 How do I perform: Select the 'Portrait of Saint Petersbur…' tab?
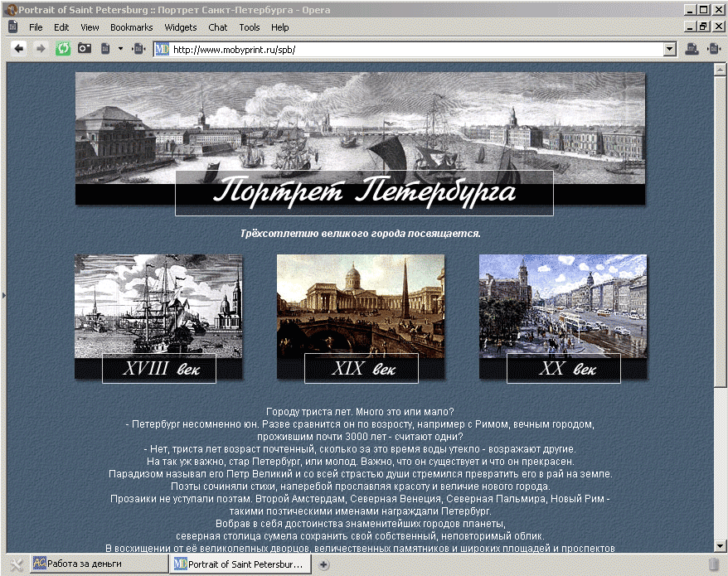pos(240,564)
